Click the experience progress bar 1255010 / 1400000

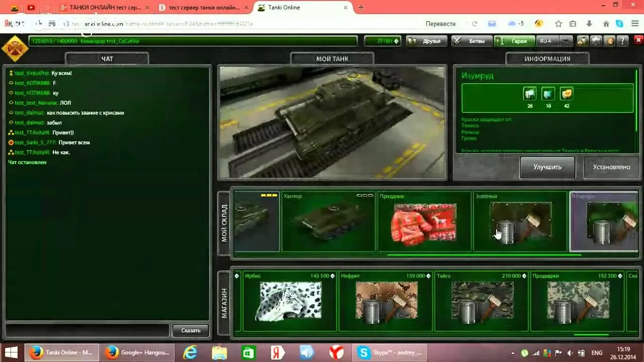click(x=193, y=41)
